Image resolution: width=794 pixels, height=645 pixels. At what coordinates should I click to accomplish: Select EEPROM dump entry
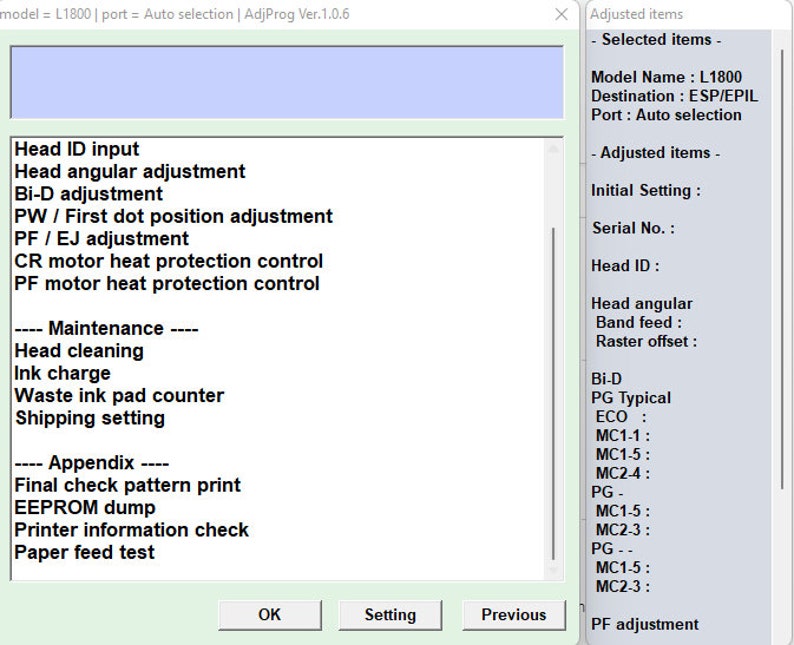[x=85, y=507]
